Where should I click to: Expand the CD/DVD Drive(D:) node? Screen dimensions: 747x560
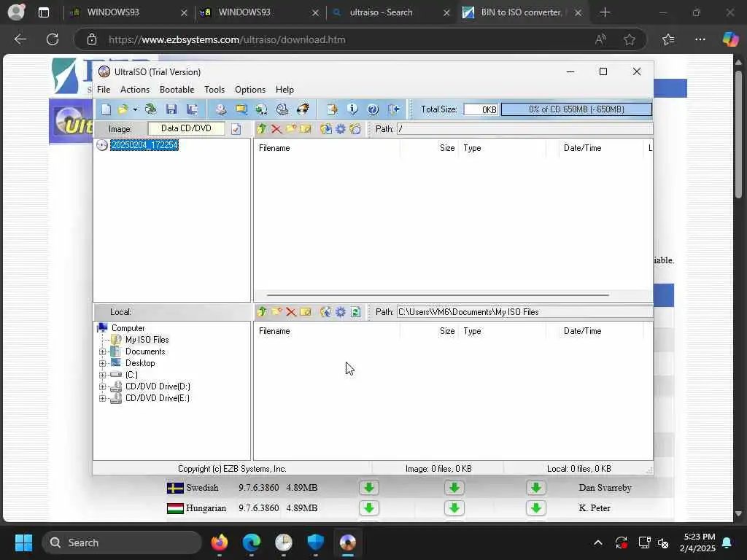[x=102, y=386]
